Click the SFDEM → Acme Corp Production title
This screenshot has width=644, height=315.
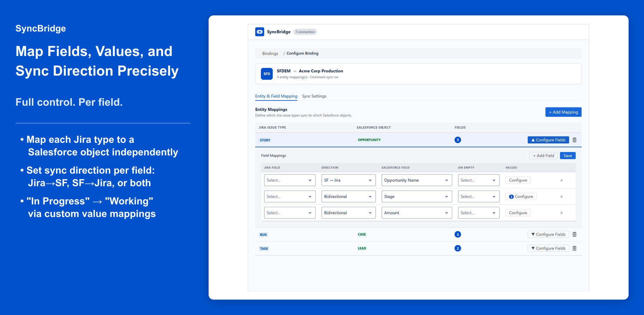(310, 71)
